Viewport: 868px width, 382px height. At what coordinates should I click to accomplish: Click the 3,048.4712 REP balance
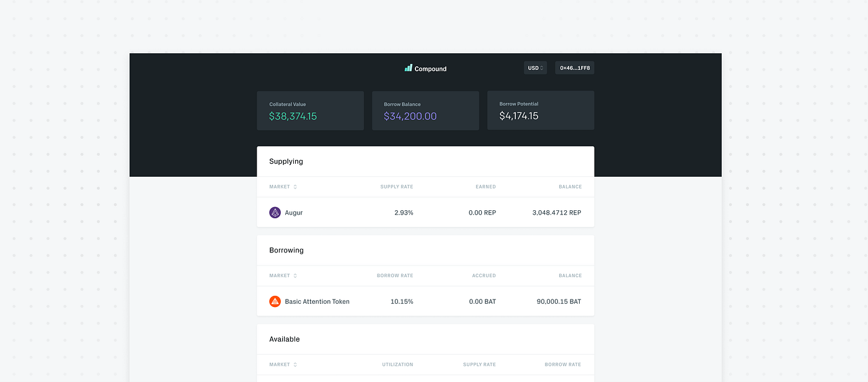coord(557,213)
